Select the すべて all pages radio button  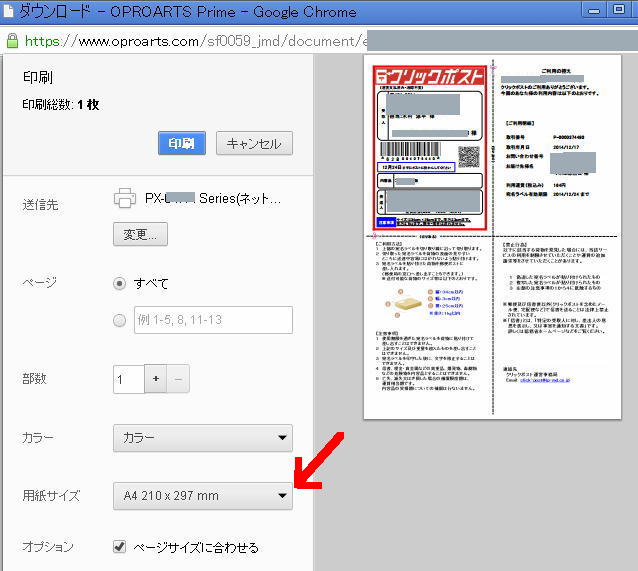pos(119,283)
